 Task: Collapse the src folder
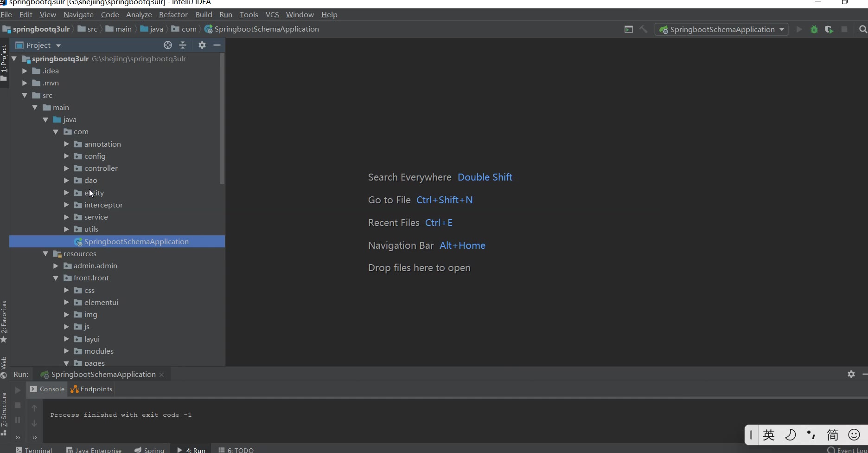25,95
